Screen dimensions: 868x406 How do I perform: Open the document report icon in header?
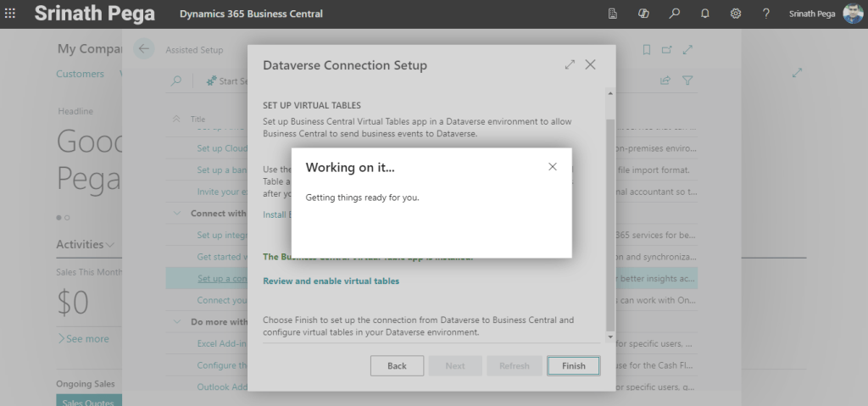pos(613,14)
